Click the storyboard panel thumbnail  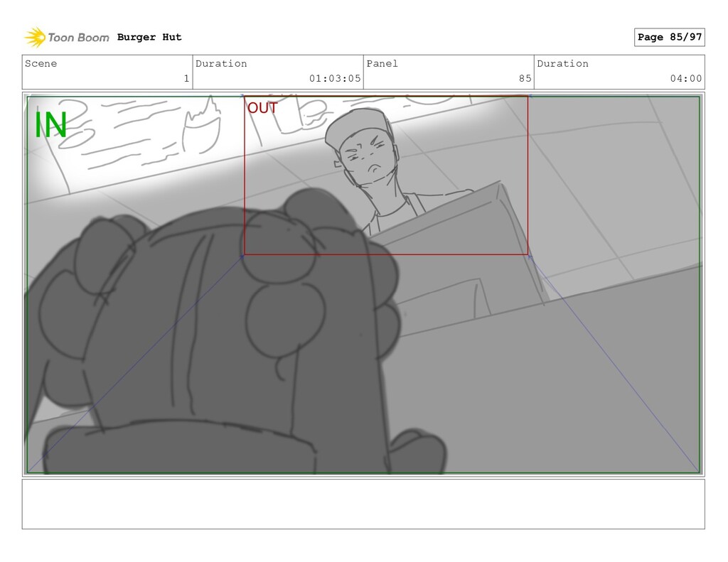point(363,284)
